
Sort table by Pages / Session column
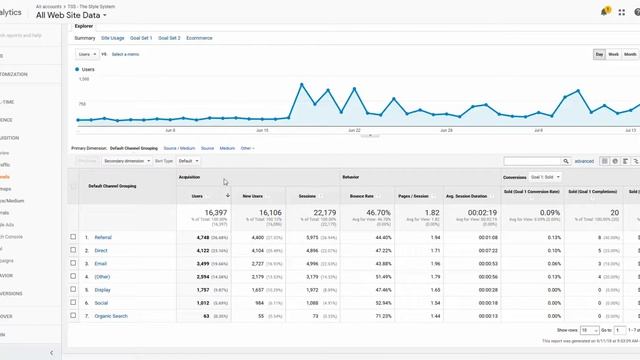[413, 196]
